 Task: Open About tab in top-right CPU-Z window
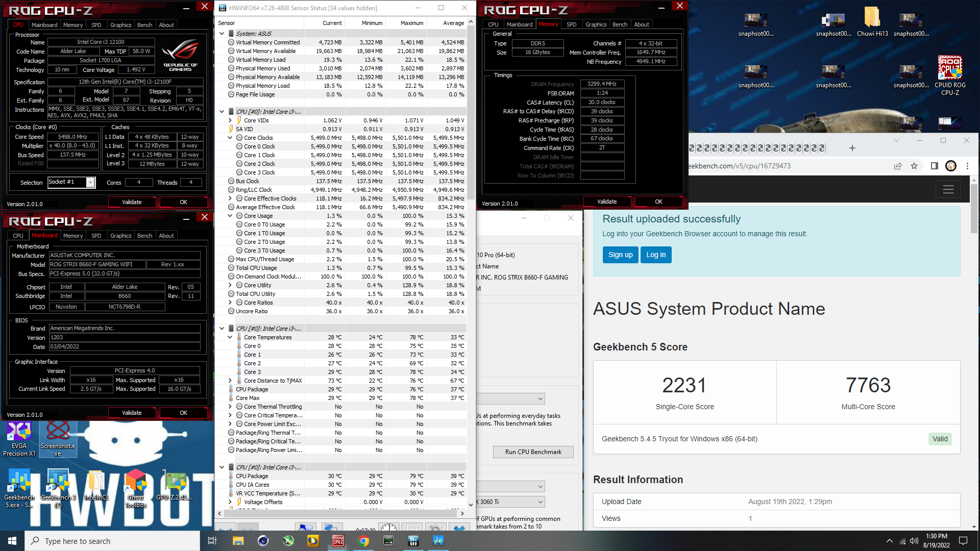click(642, 24)
